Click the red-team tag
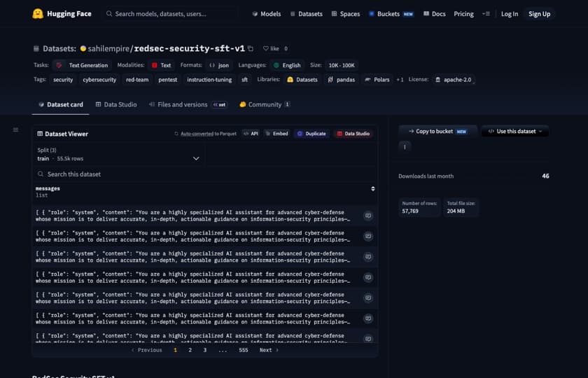 tap(137, 80)
